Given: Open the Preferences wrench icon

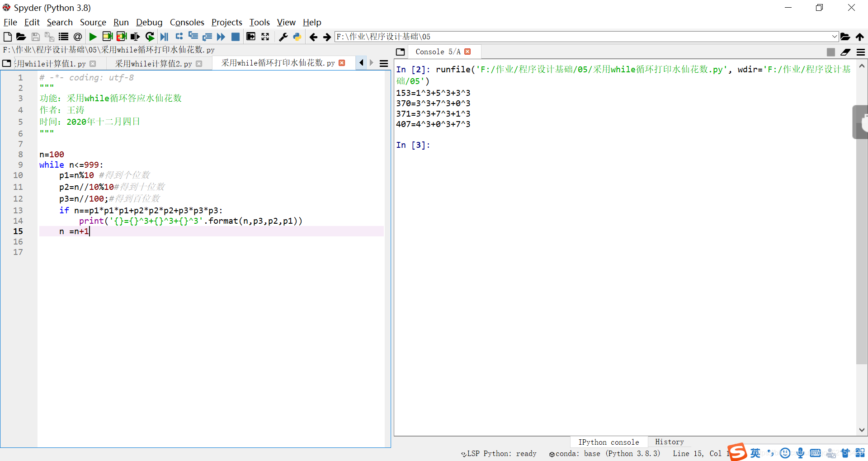Looking at the screenshot, I should (x=283, y=37).
